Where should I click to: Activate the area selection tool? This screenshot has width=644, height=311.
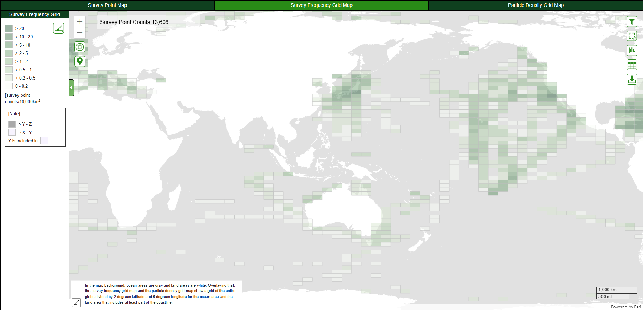coord(632,36)
